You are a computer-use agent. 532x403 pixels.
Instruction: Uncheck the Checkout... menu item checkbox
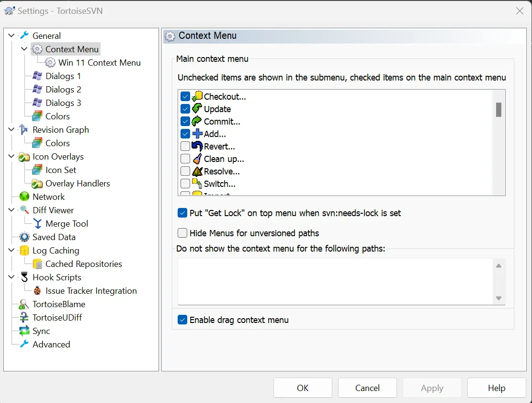(x=185, y=97)
